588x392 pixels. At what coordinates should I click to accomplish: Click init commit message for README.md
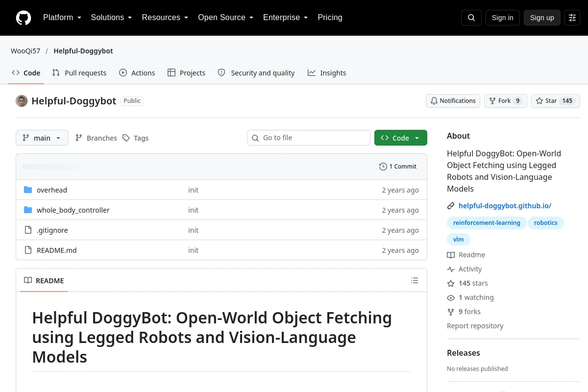[x=194, y=250]
